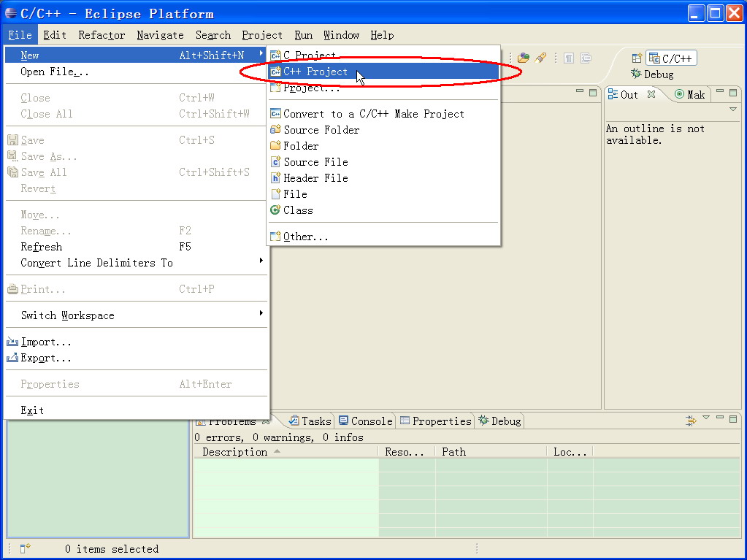Choose Exit in the File menu

point(137,410)
